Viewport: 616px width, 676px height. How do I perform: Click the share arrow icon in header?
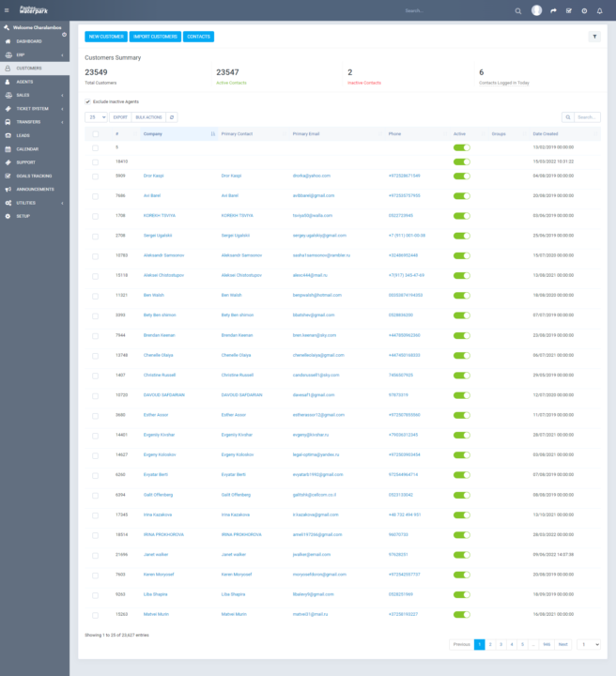tap(553, 10)
